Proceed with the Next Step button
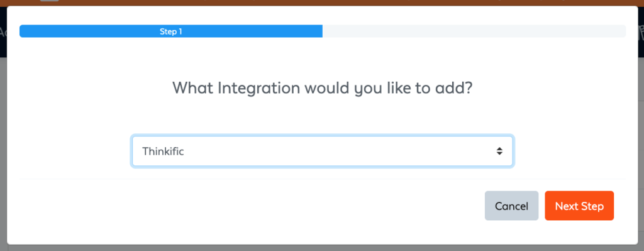 click(x=579, y=206)
